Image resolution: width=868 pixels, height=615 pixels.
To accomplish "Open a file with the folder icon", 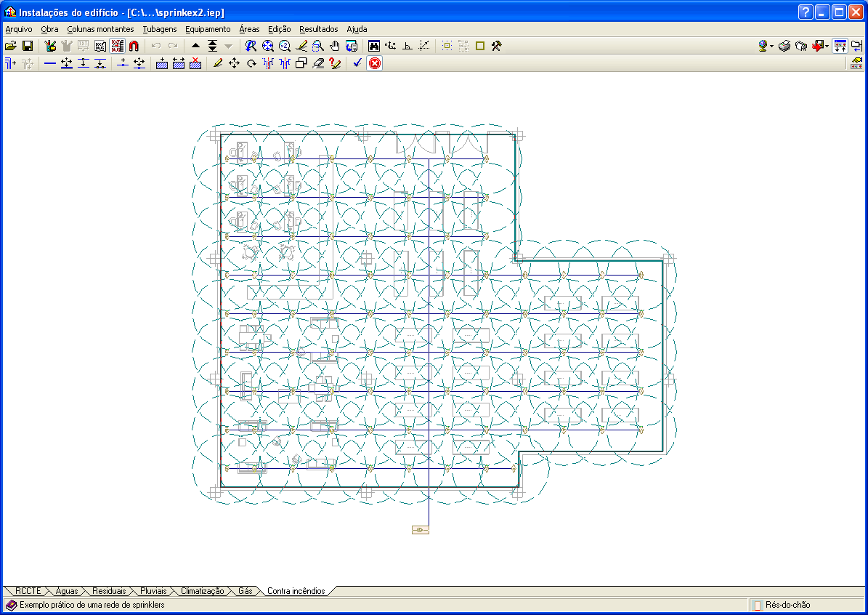I will tap(10, 46).
